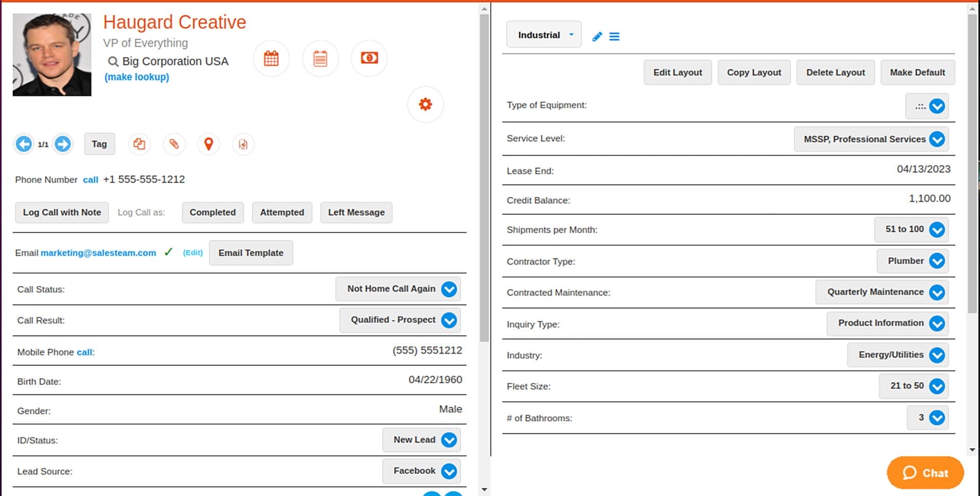This screenshot has width=980, height=496.
Task: Open the Call Status dropdown
Action: [x=449, y=289]
